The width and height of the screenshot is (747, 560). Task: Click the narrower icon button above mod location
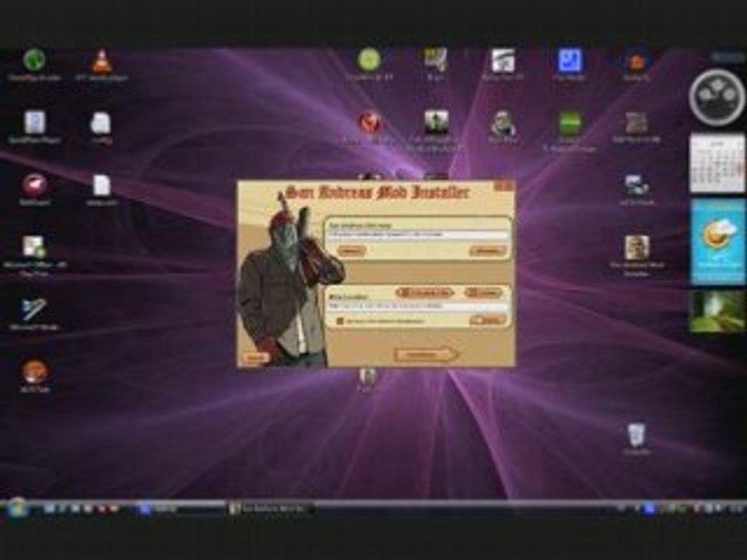click(484, 292)
